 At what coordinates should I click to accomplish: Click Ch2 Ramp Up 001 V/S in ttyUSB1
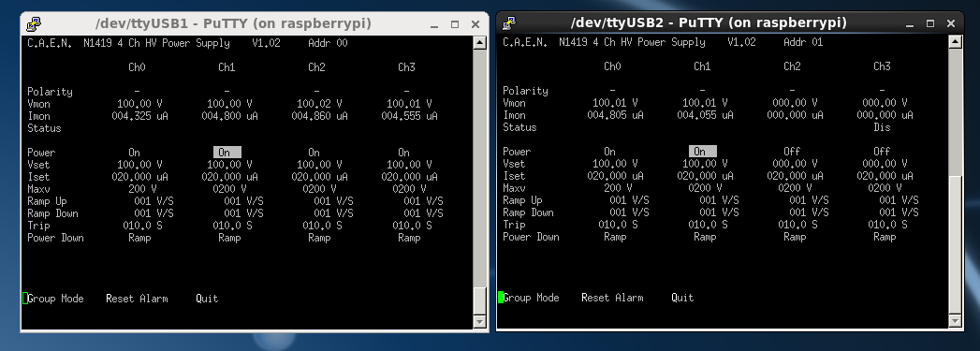[334, 201]
